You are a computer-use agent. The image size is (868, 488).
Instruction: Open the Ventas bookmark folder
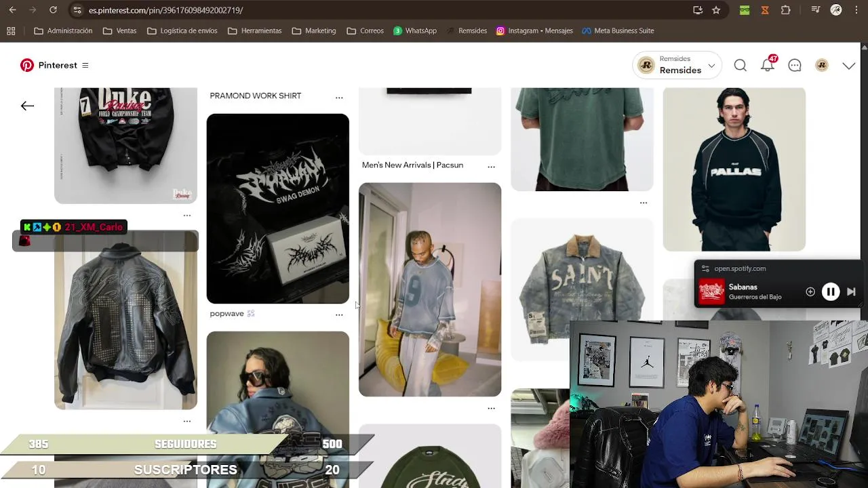click(x=119, y=30)
